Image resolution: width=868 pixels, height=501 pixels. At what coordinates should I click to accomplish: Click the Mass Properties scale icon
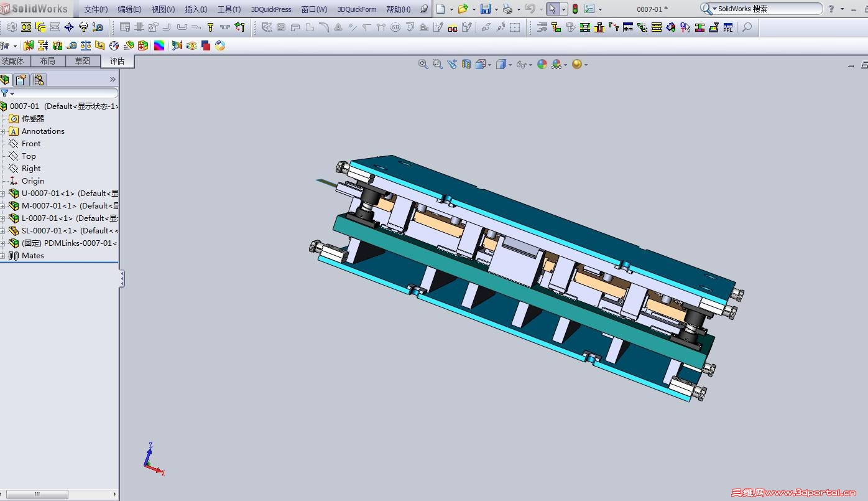tap(86, 45)
